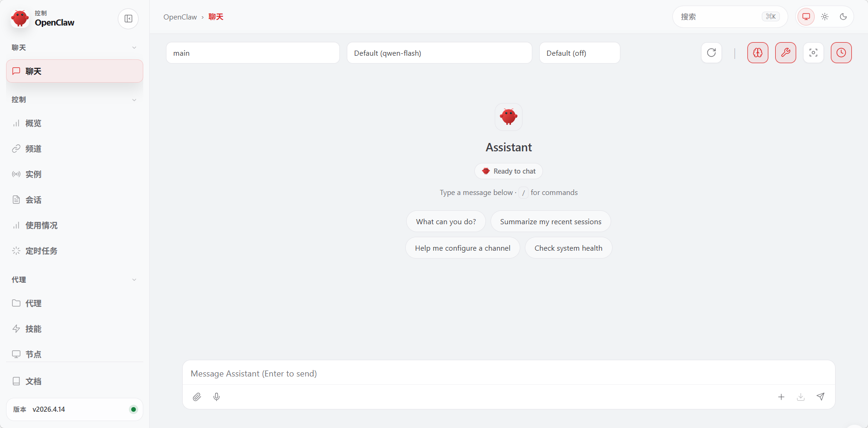Attach a file with the paperclip icon

197,397
